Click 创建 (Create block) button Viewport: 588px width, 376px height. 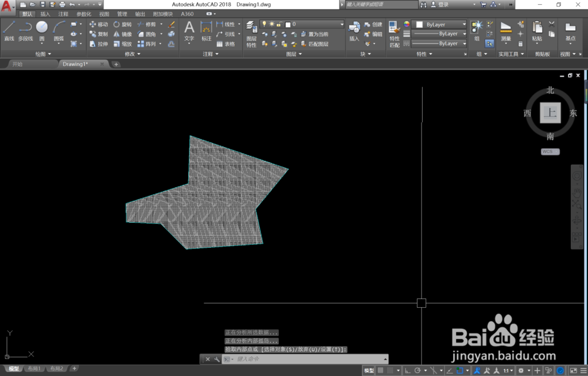click(x=373, y=24)
